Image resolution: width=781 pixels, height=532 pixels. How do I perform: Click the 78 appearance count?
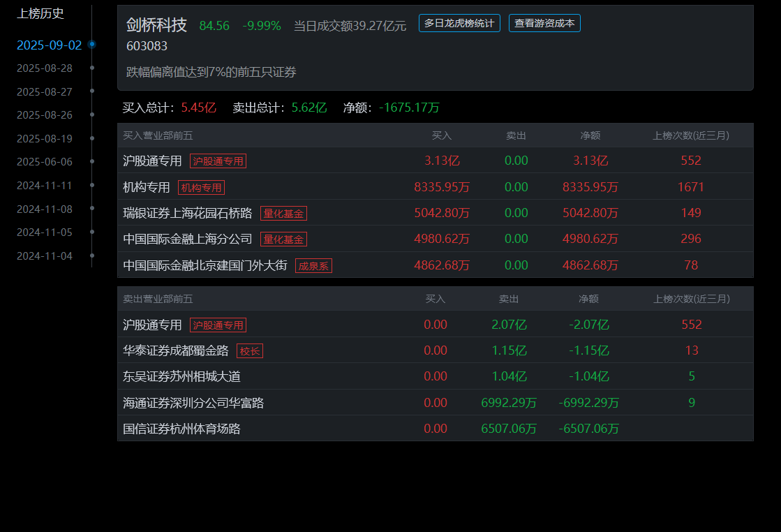click(x=691, y=265)
